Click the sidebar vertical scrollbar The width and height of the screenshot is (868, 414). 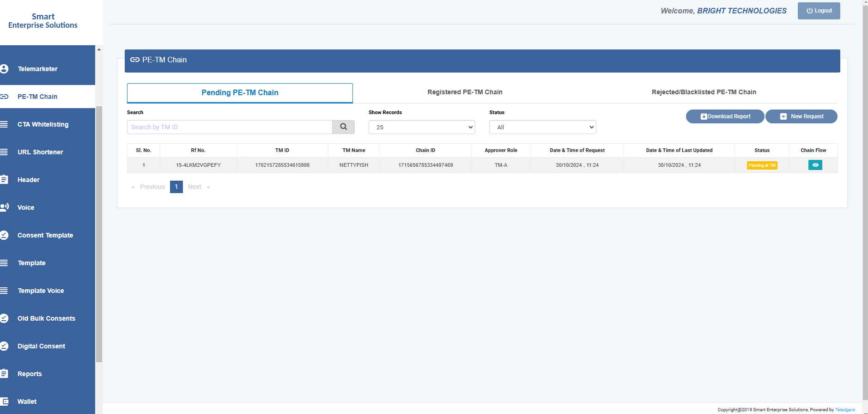(99, 231)
